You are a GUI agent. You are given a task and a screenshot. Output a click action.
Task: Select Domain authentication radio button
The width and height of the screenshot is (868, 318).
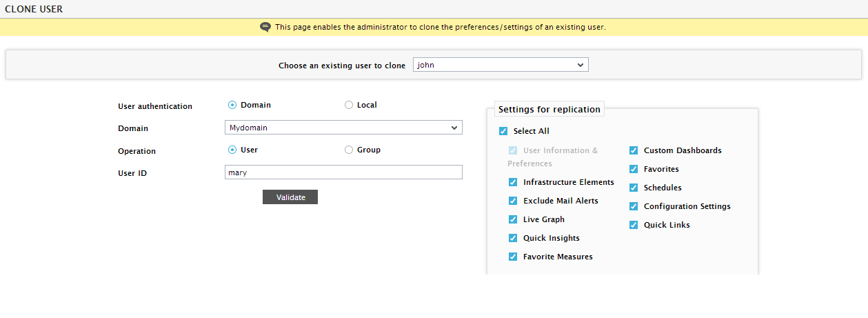pyautogui.click(x=232, y=105)
